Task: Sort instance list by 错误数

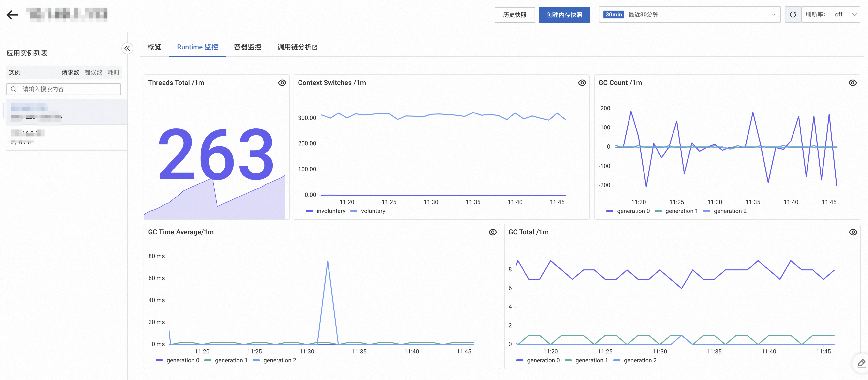Action: pyautogui.click(x=93, y=72)
